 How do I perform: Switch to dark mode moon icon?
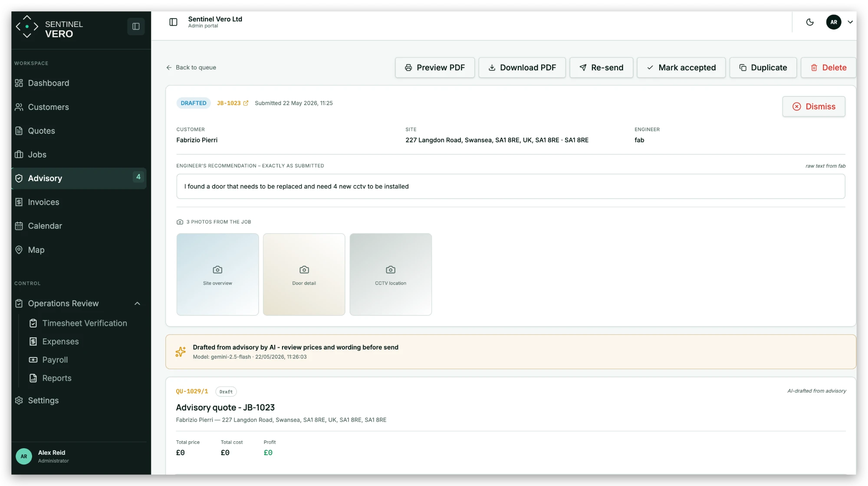[x=810, y=22]
